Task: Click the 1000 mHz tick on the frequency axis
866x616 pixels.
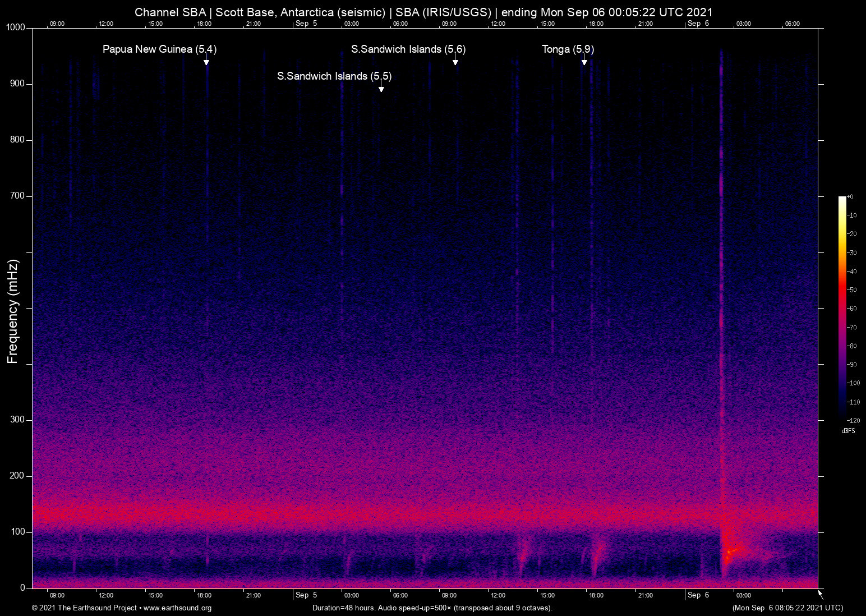Action: click(x=15, y=27)
